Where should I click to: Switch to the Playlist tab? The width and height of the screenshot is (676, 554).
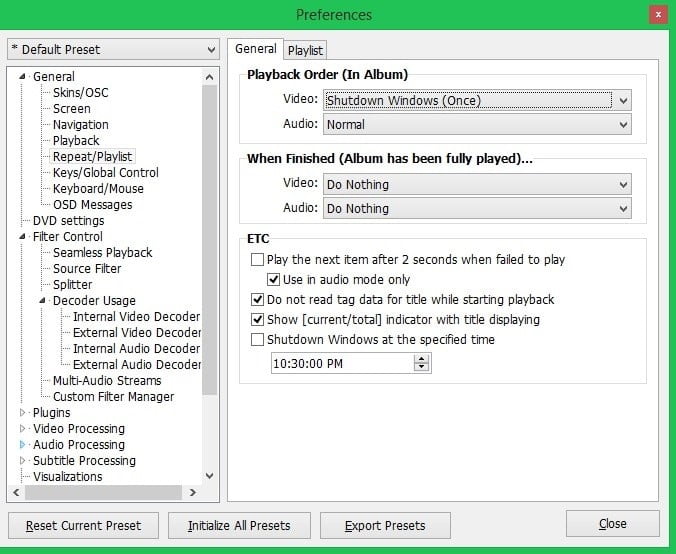306,50
